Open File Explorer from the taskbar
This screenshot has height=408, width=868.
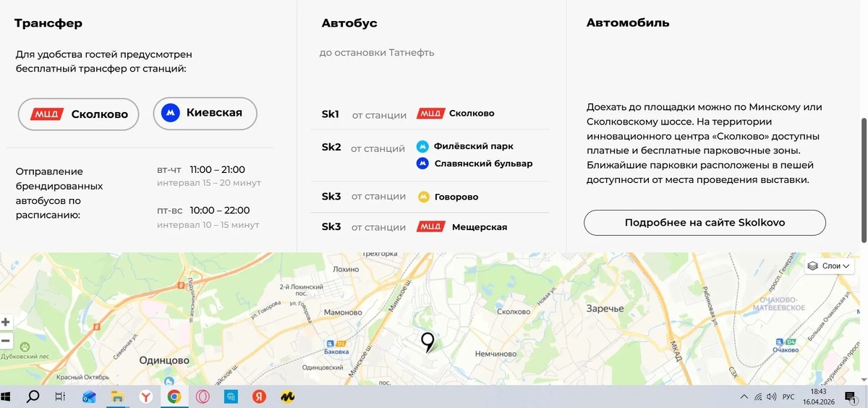[117, 397]
